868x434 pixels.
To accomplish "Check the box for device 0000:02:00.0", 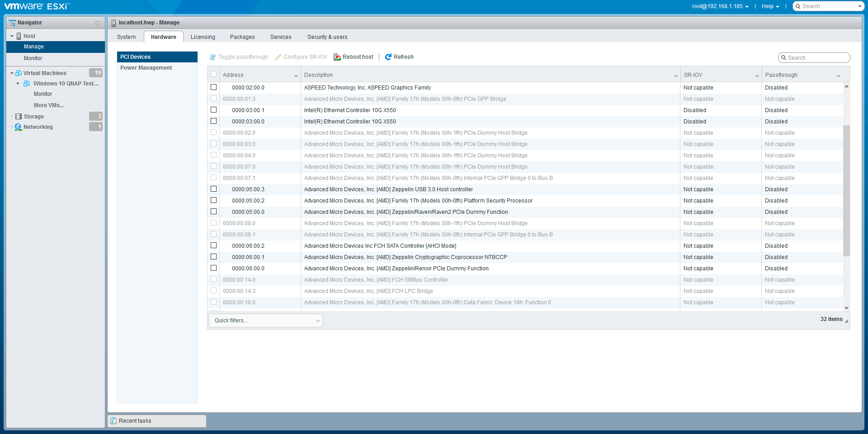I will tap(214, 87).
